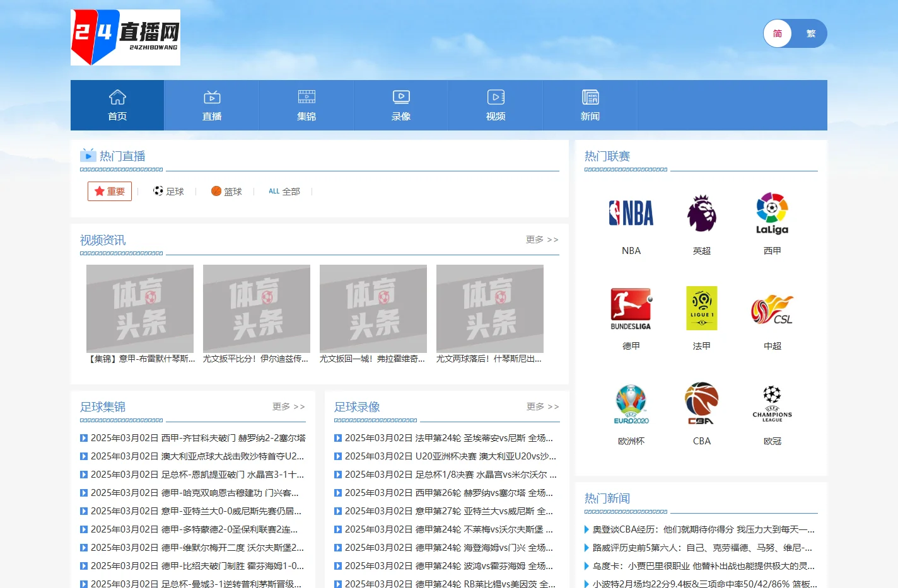
Task: Open highlight 意甲-亚特兰大0-0威尼斯
Action: click(196, 510)
